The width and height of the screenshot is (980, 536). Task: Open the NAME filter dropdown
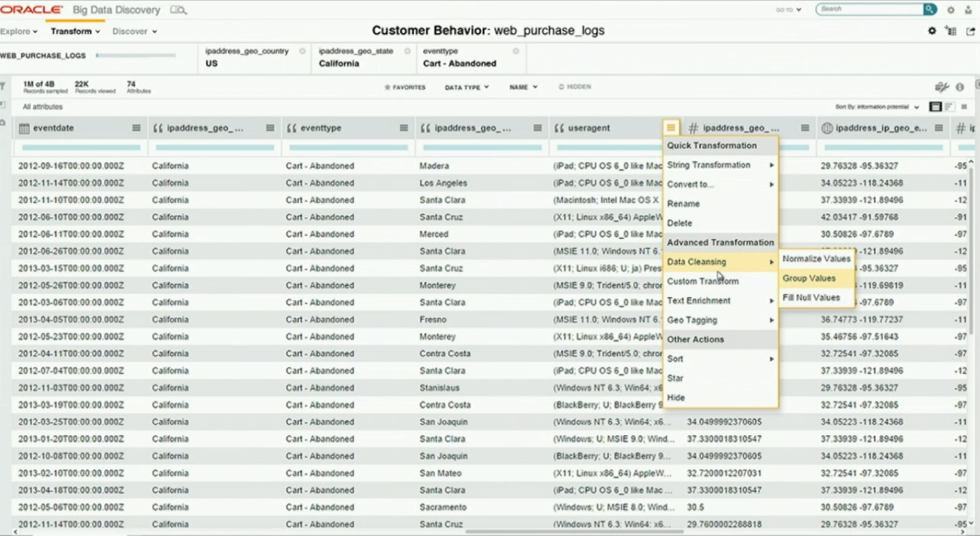(523, 87)
